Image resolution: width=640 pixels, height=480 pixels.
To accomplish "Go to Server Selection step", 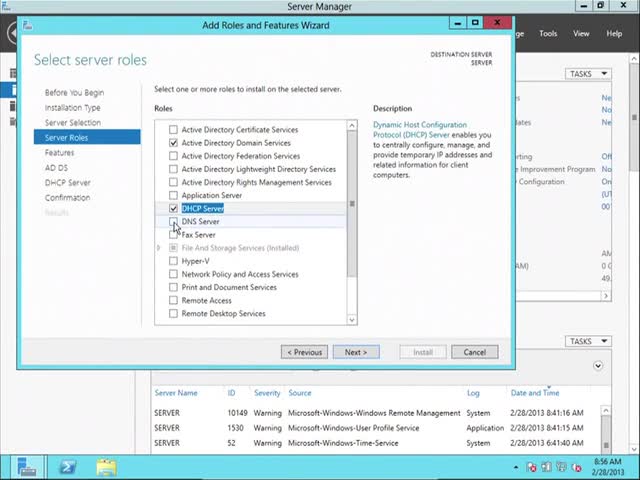I will (x=73, y=122).
